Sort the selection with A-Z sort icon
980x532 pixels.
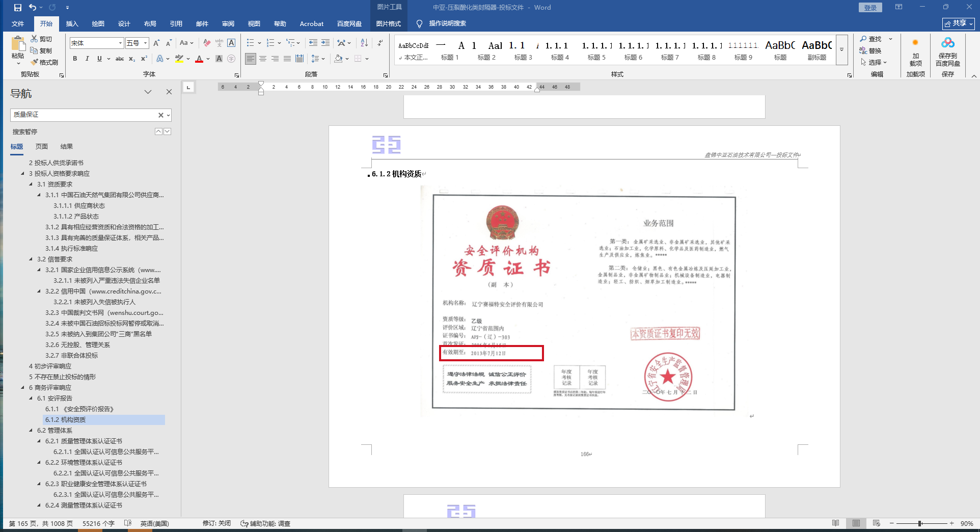pos(364,43)
